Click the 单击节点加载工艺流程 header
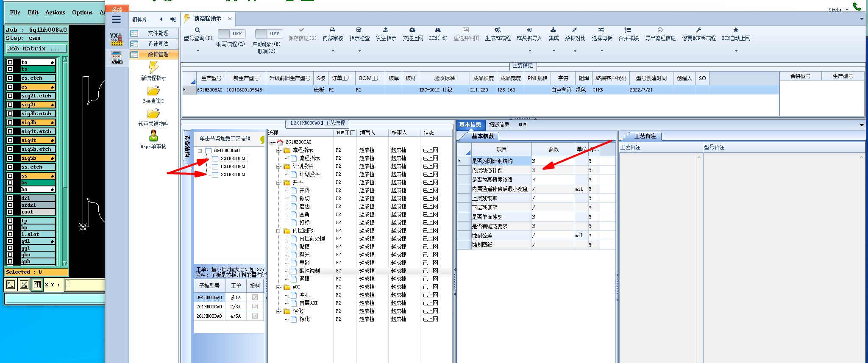This screenshot has height=363, width=868. [225, 139]
